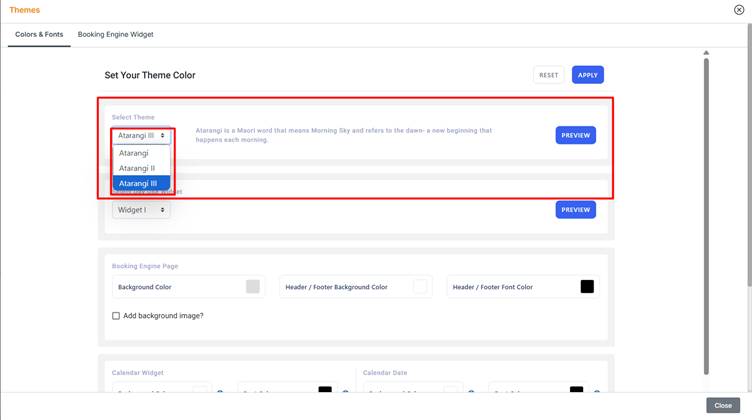Collapse the Select Theme dropdown showing Atarangi III
This screenshot has width=752, height=420.
coord(141,135)
